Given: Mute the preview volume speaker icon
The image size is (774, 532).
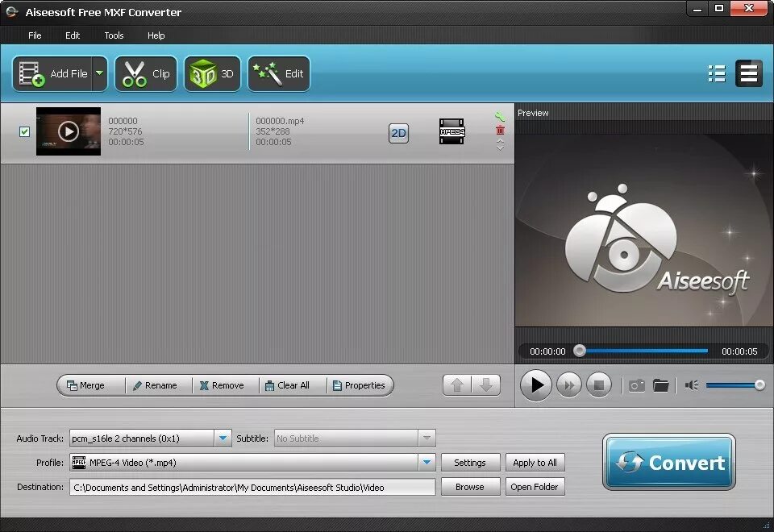Looking at the screenshot, I should click(692, 385).
